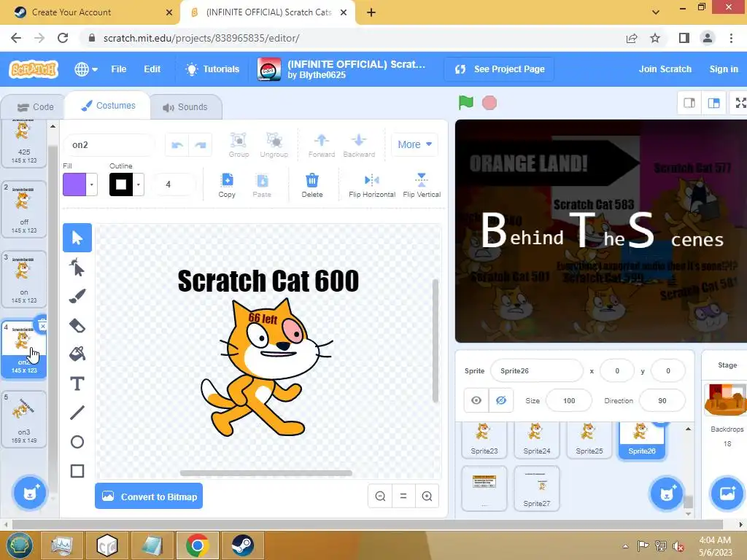This screenshot has width=747, height=560.
Task: Select the Text tool
Action: tap(77, 384)
